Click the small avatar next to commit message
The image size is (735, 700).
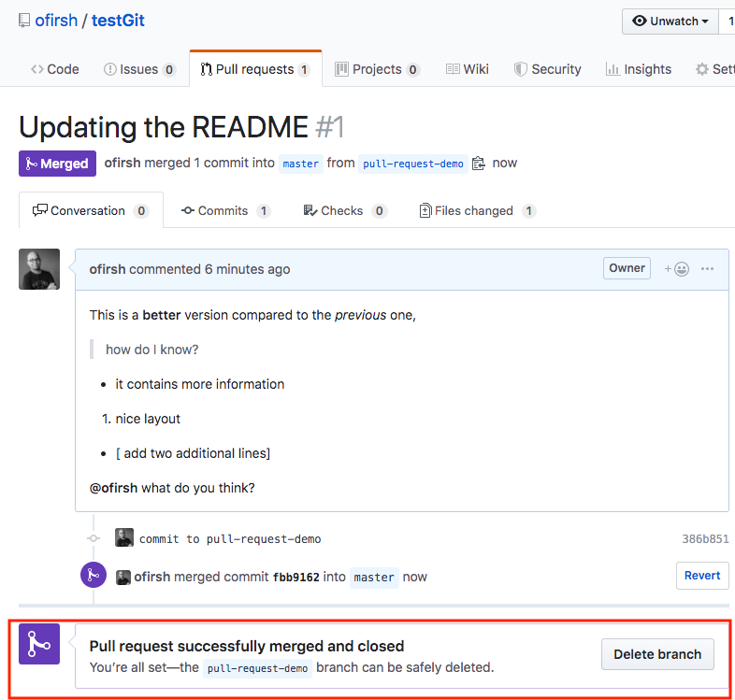point(123,538)
